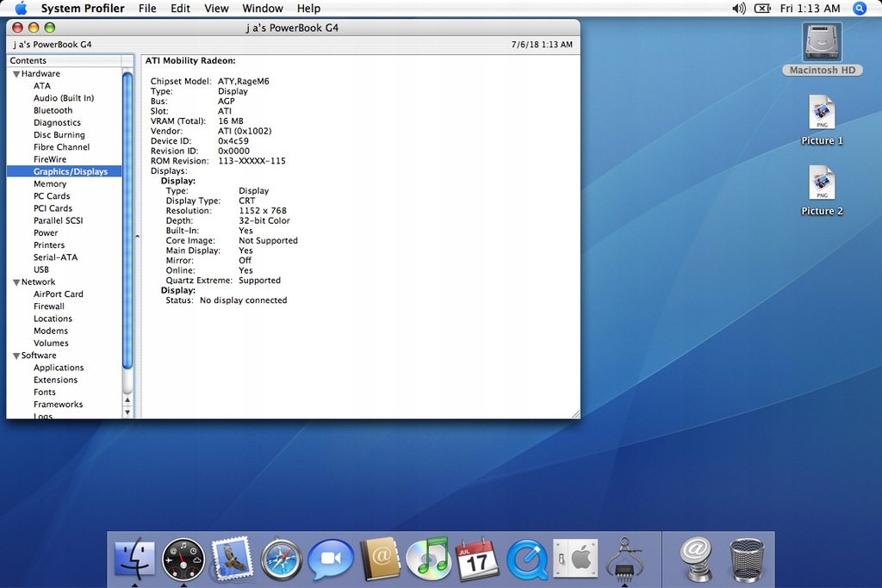Open iCal calendar icon in Dock
The height and width of the screenshot is (588, 882).
pos(477,560)
